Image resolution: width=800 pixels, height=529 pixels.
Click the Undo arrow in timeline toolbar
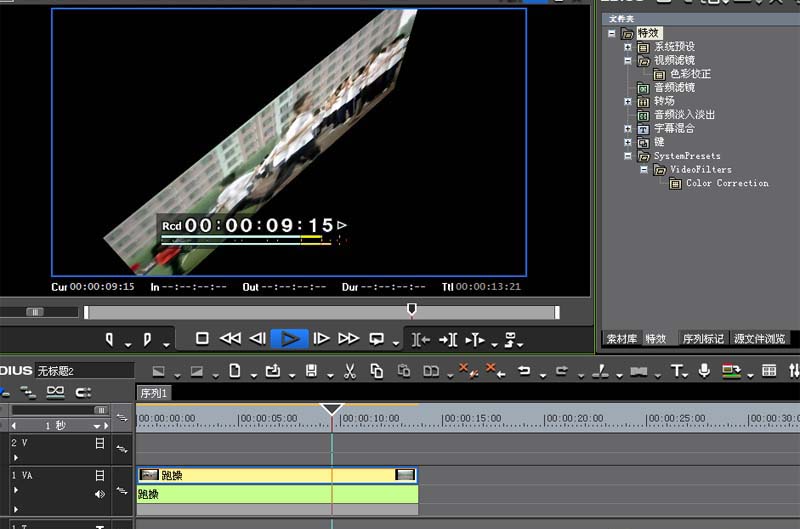click(x=523, y=371)
